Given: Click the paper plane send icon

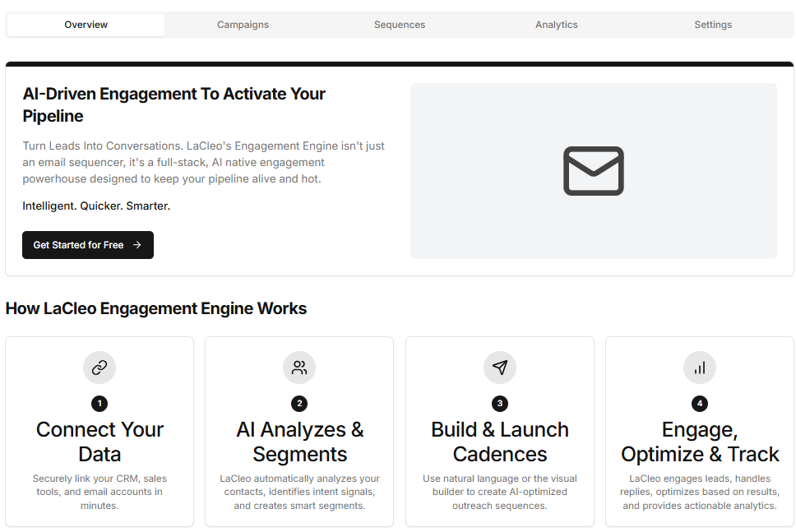Looking at the screenshot, I should click(500, 368).
